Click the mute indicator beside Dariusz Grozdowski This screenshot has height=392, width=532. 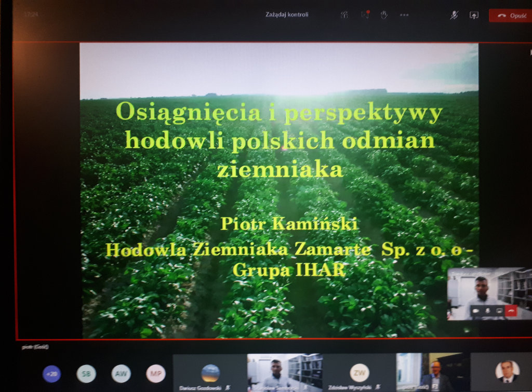(x=228, y=387)
